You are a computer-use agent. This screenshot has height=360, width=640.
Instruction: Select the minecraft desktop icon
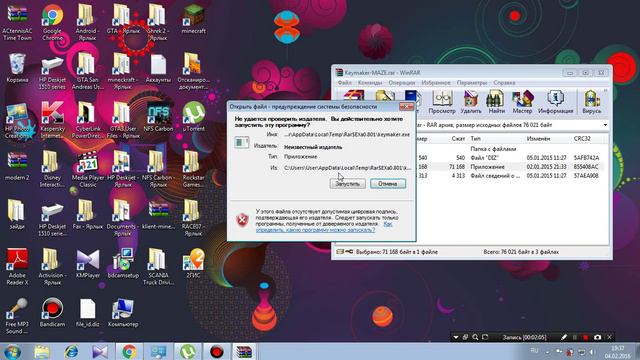click(193, 19)
